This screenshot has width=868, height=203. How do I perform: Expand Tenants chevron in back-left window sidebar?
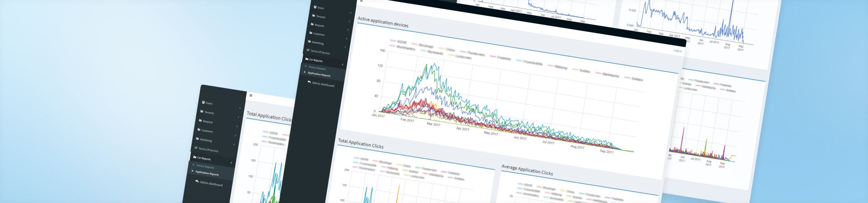tap(239, 117)
